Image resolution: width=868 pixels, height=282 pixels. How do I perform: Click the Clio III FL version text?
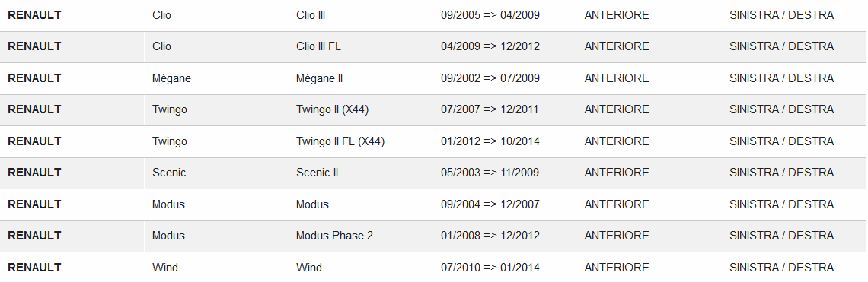(x=318, y=46)
